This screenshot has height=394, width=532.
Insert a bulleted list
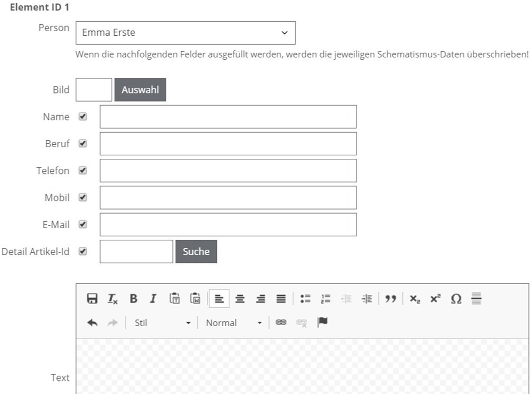pos(305,299)
